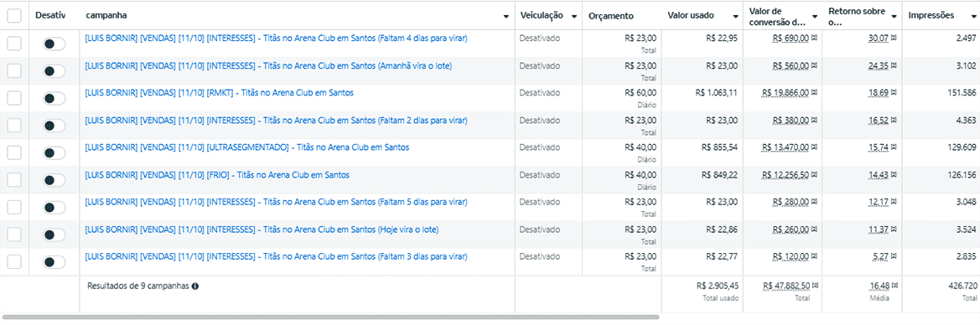Viewport: 980px width, 325px height.
Task: Click the horizontal scrollbar at the bottom
Action: tap(331, 317)
